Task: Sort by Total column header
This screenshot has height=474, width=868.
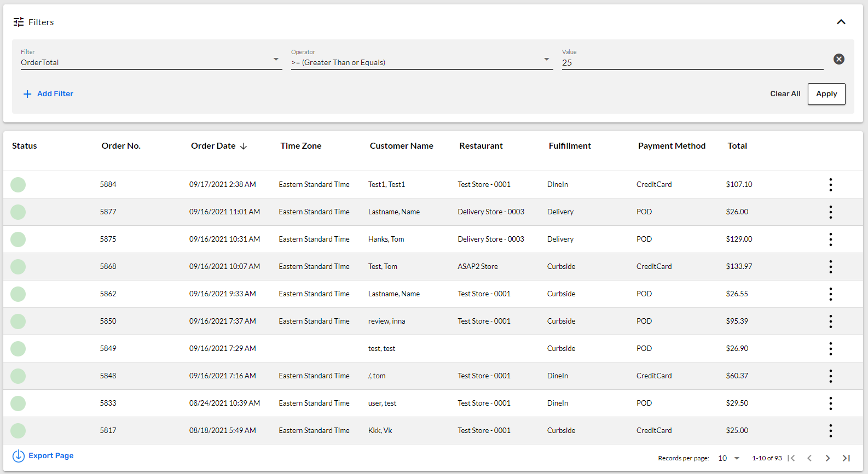Action: pyautogui.click(x=737, y=146)
